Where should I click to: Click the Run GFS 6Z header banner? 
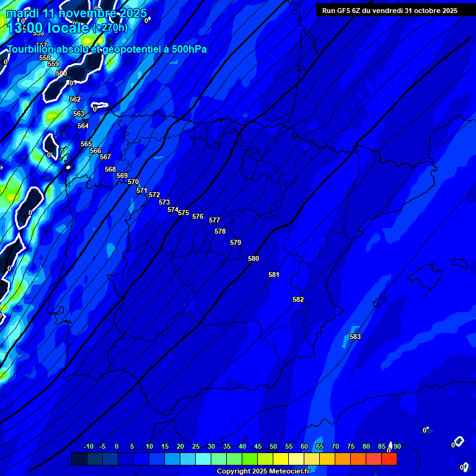390,11
